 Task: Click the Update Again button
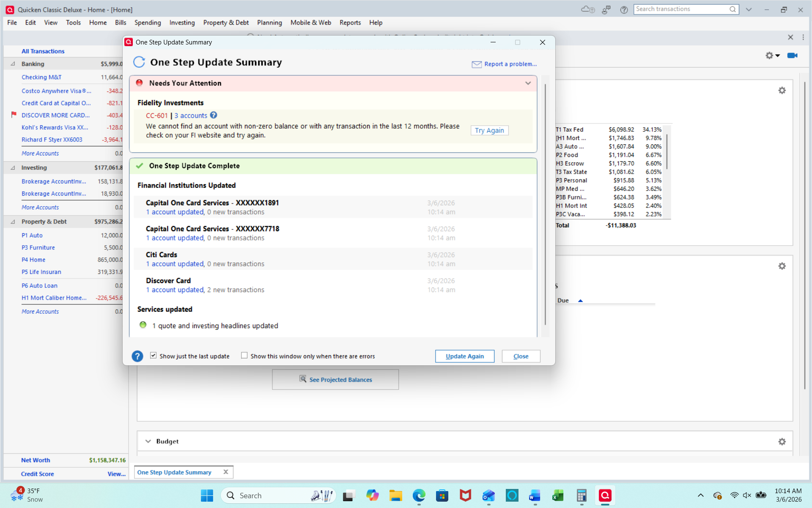(x=464, y=356)
